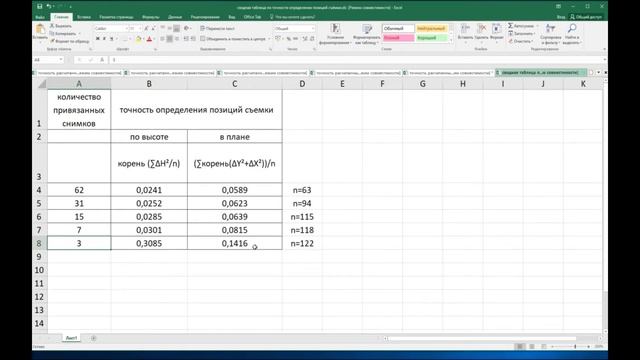The width and height of the screenshot is (640, 360).
Task: Click the zoom slider in status bar
Action: point(570,347)
